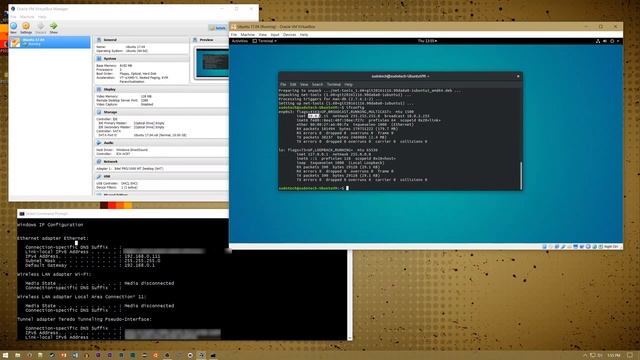Open File Explorer from the Windows taskbar

pyautogui.click(x=18, y=356)
